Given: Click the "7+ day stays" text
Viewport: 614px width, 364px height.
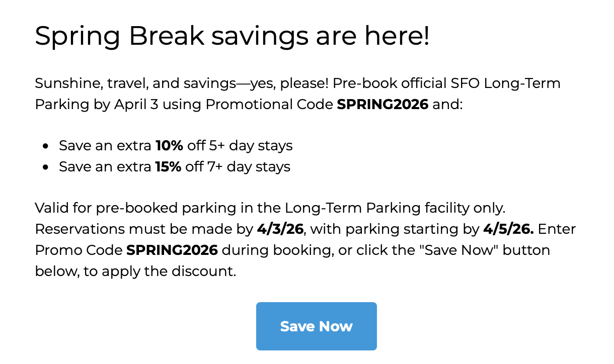Looking at the screenshot, I should 249,166.
